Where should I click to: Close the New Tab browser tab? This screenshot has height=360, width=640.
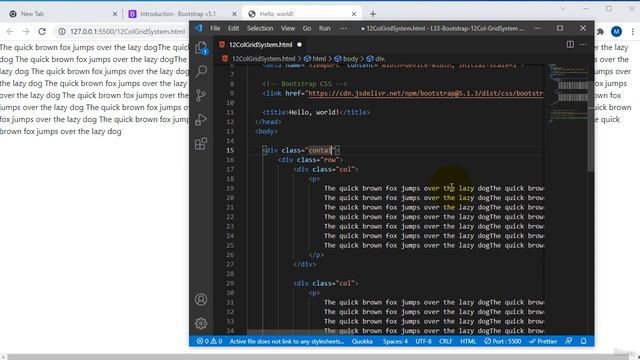click(115, 14)
